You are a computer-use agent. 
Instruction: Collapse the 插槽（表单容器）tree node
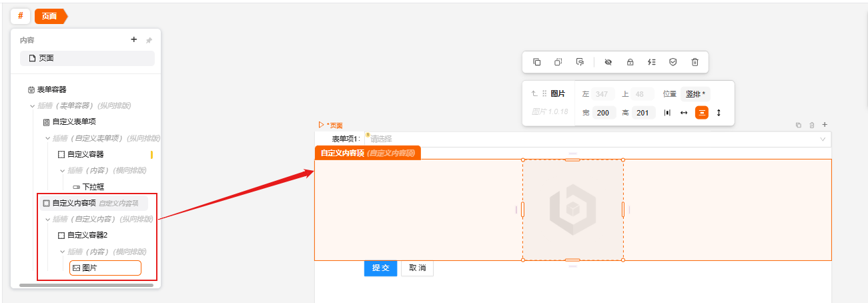click(32, 105)
